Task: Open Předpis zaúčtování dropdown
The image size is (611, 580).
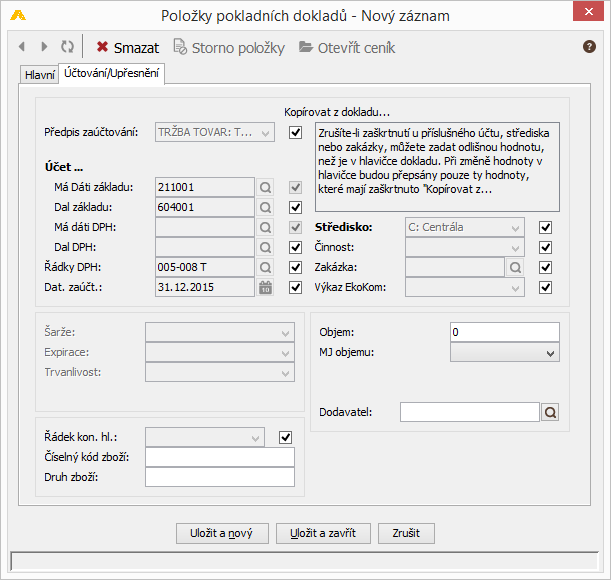Action: tap(215, 133)
